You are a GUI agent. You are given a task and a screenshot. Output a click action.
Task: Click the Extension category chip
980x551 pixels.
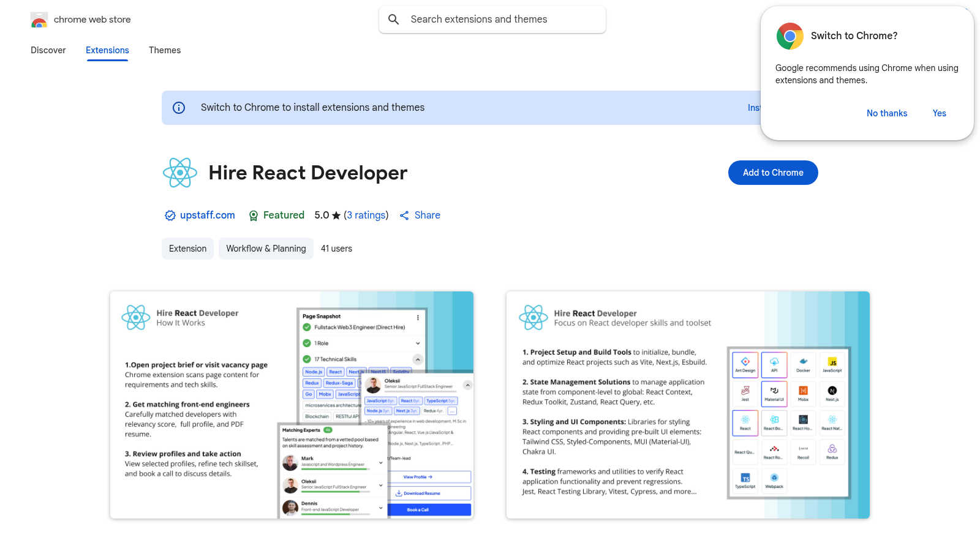tap(187, 249)
